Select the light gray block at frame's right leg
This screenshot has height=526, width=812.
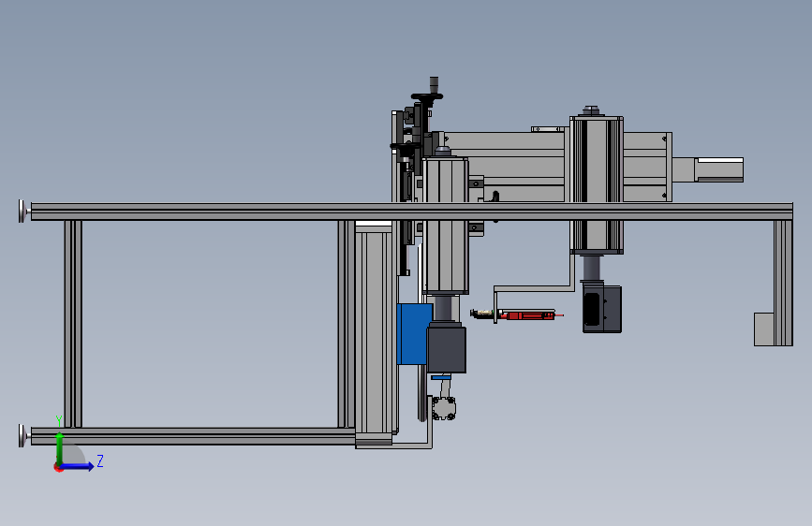coord(764,329)
